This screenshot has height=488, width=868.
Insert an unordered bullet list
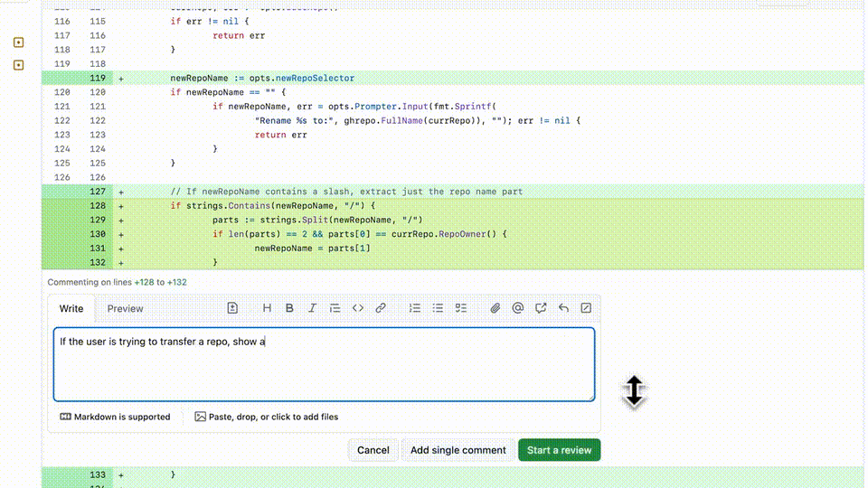click(x=438, y=308)
